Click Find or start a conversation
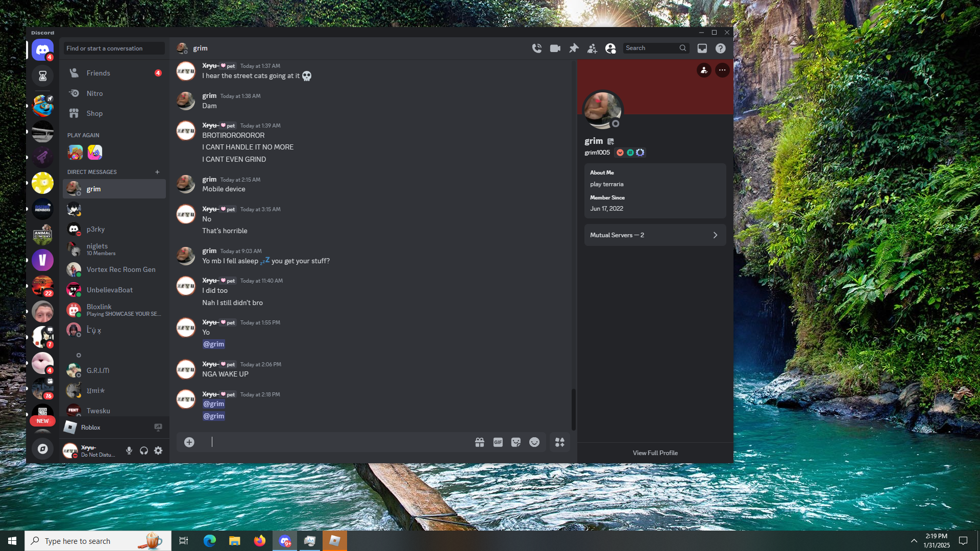Screen dimensions: 980x551 (114, 48)
